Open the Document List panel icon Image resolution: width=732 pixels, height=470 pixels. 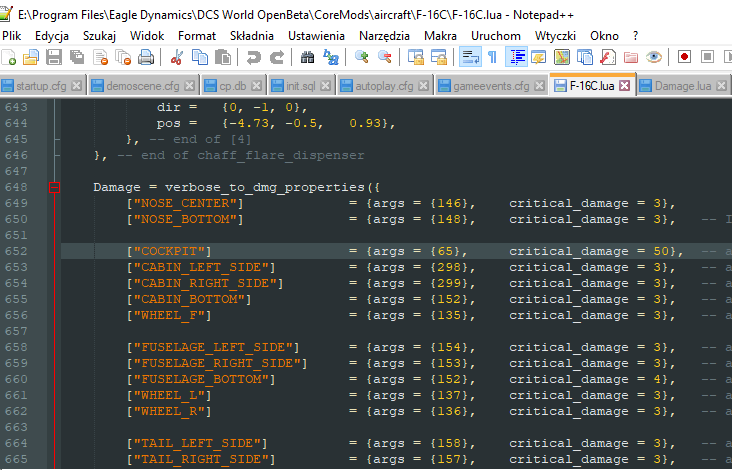click(584, 57)
